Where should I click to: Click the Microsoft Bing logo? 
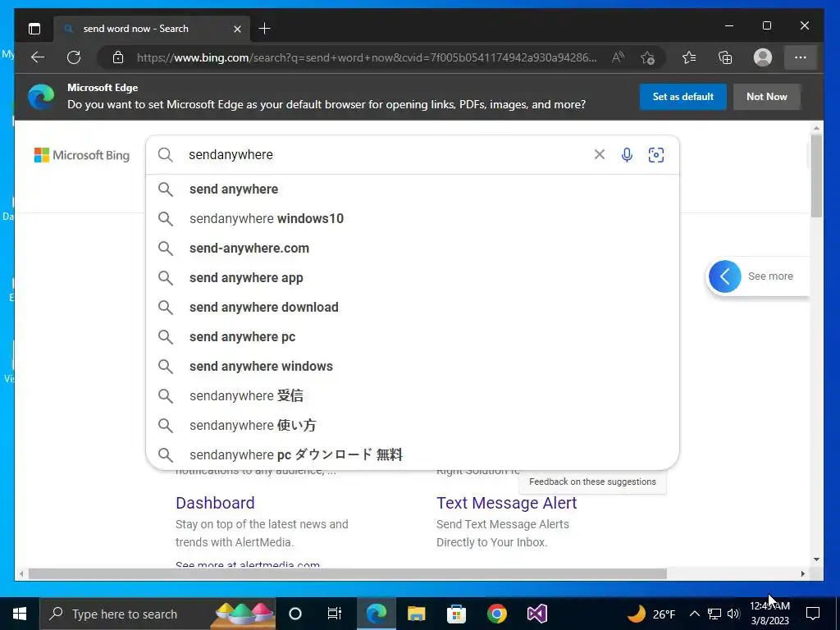pos(82,155)
